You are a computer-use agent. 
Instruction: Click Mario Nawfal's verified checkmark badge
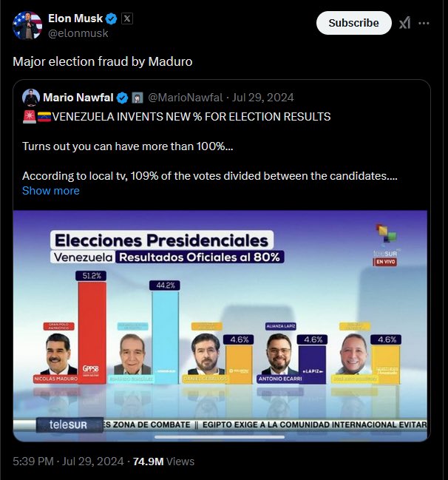(x=123, y=98)
